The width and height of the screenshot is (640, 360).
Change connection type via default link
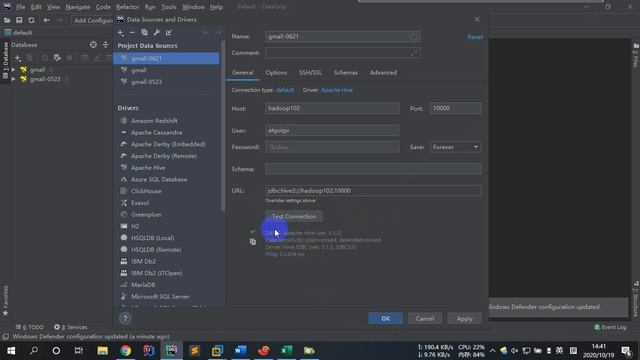pos(285,90)
